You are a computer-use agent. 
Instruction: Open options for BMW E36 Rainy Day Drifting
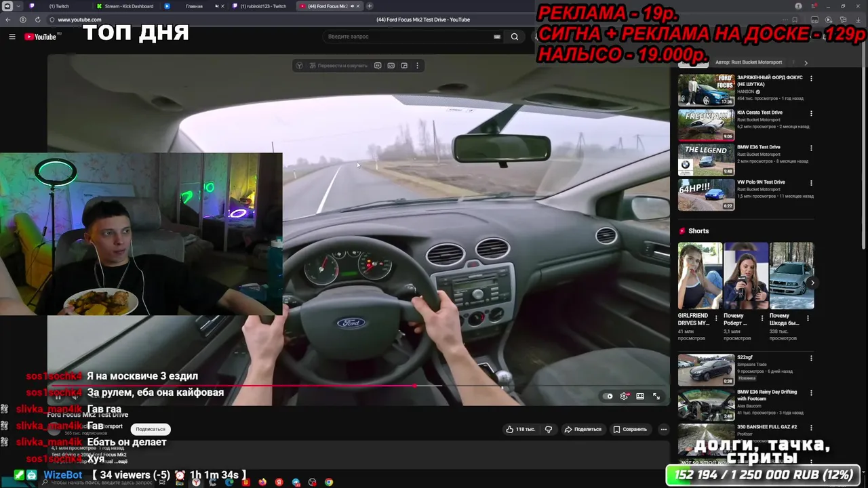(x=811, y=393)
